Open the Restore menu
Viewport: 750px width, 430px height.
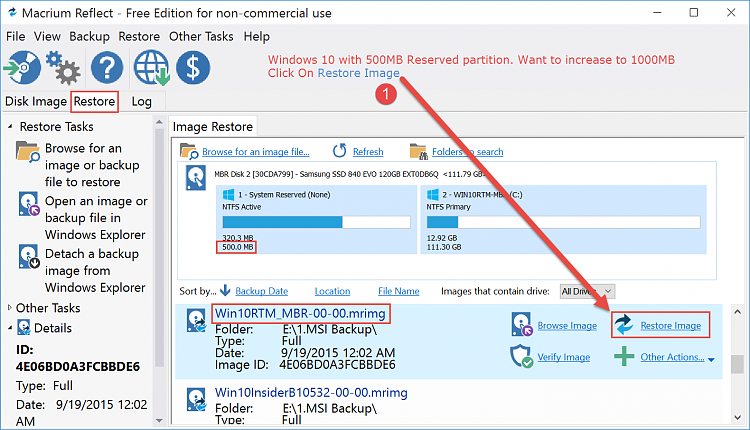139,36
